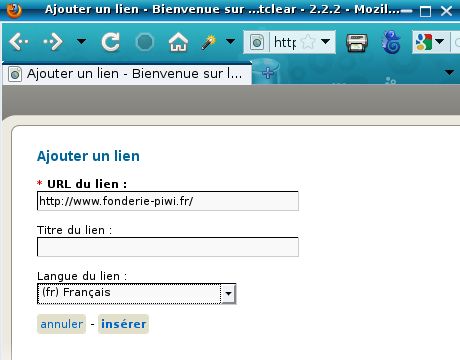460x360 pixels.
Task: Open the list all tabs dropdown
Action: (x=449, y=72)
